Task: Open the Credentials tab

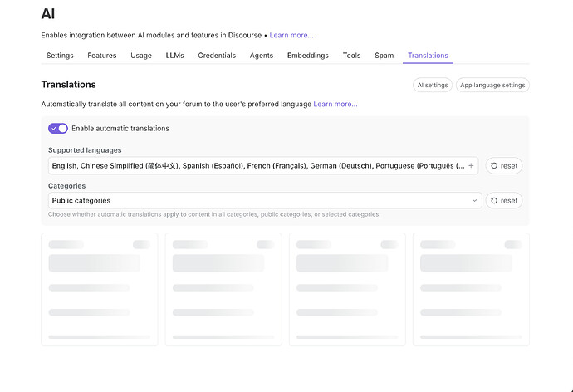Action: point(217,56)
